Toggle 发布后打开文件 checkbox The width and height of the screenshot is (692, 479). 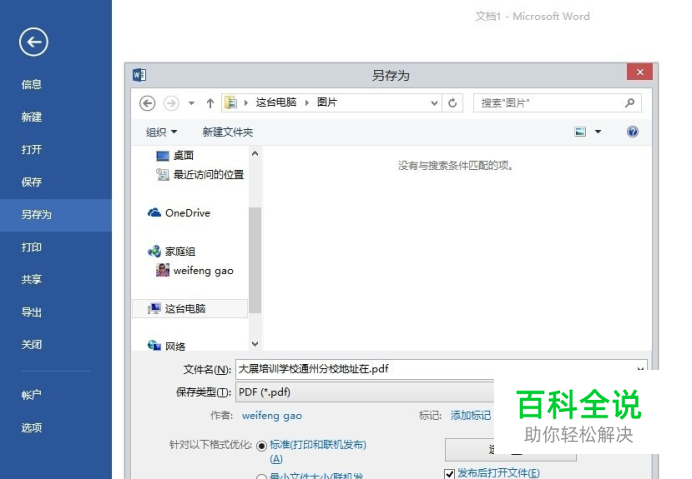(x=449, y=474)
